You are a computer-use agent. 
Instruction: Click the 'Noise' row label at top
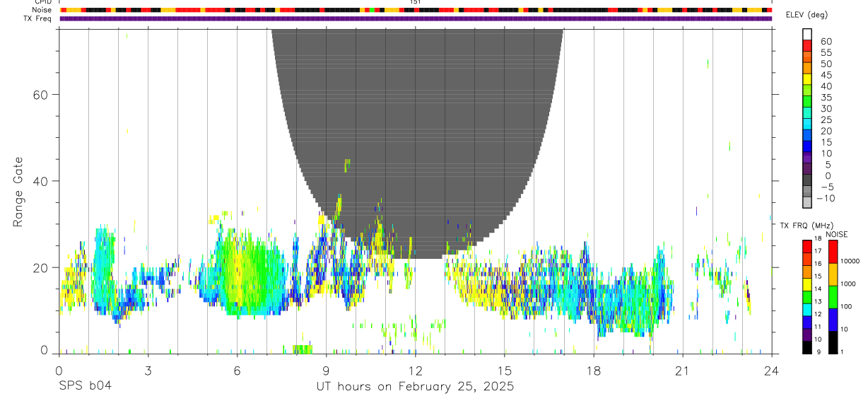42,10
